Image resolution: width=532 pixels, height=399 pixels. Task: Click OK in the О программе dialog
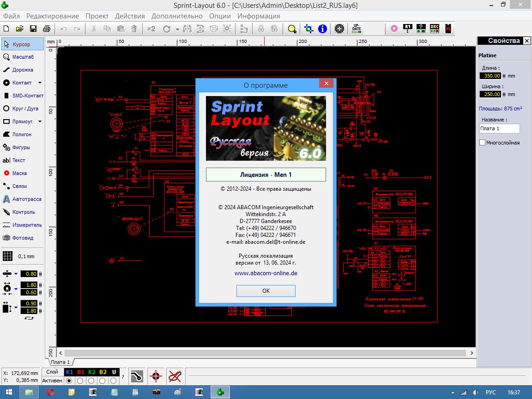pyautogui.click(x=266, y=291)
